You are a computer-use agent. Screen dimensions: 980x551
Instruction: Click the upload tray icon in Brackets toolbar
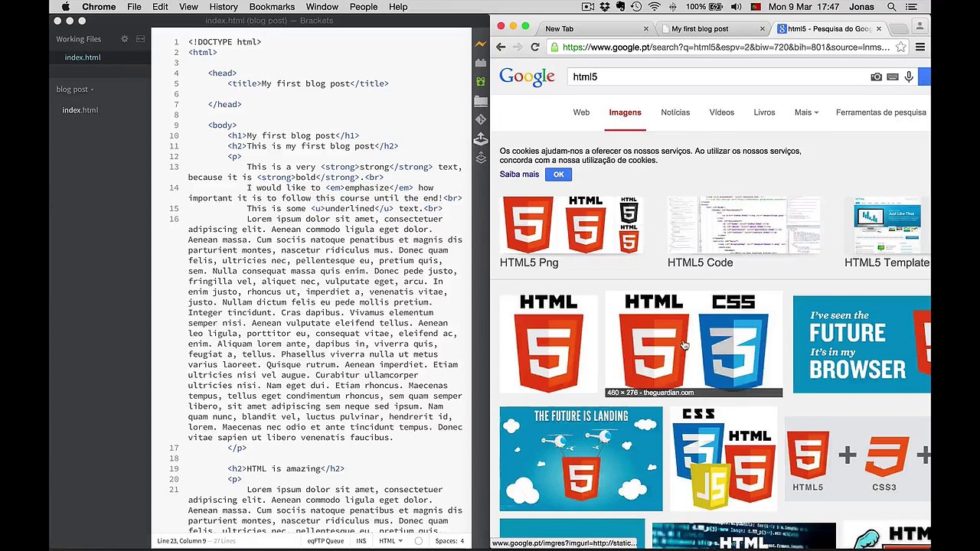point(480,139)
